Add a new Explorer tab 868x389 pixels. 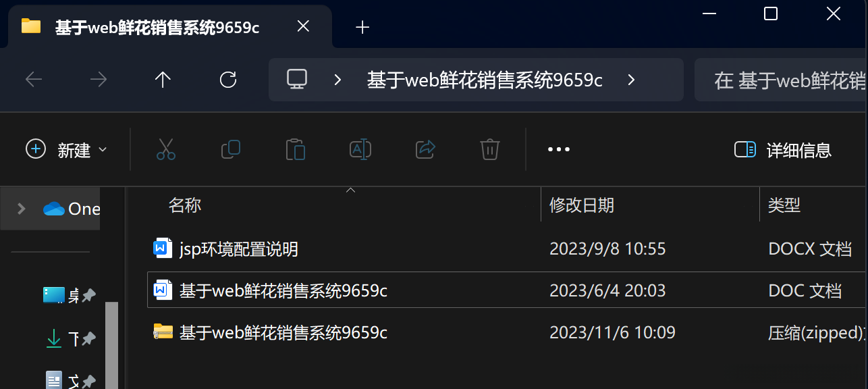click(362, 27)
